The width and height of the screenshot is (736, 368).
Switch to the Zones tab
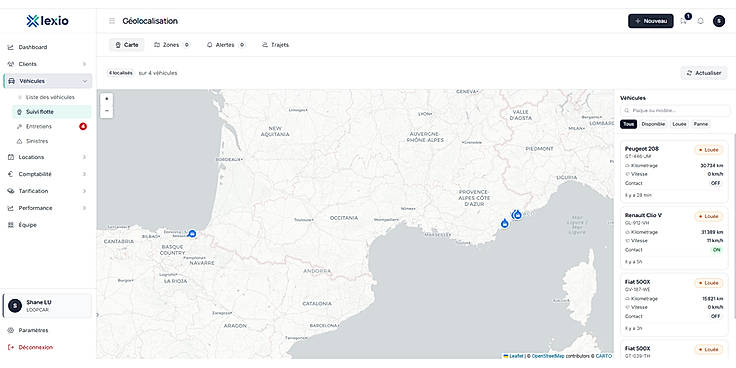(x=172, y=45)
